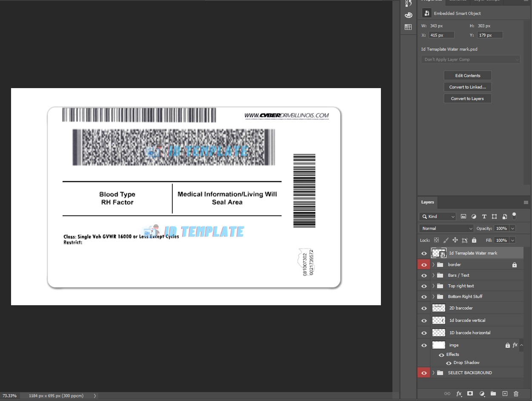The height and width of the screenshot is (401, 532).
Task: Hide the Top right text group
Action: pyautogui.click(x=424, y=286)
